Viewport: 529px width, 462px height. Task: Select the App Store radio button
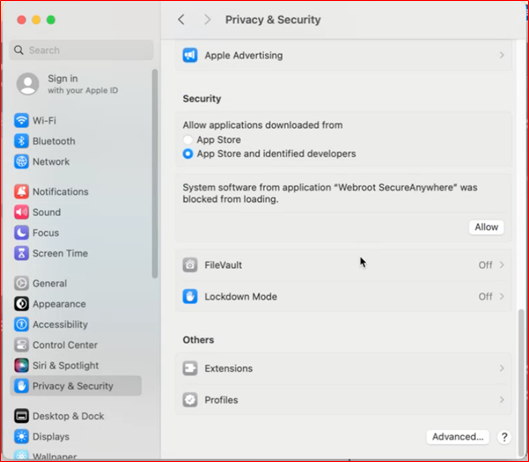click(x=188, y=139)
